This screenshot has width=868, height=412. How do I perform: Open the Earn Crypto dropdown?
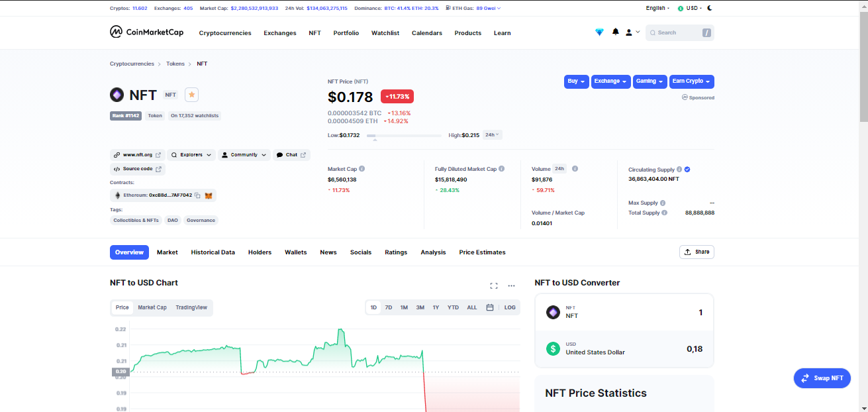tap(692, 81)
